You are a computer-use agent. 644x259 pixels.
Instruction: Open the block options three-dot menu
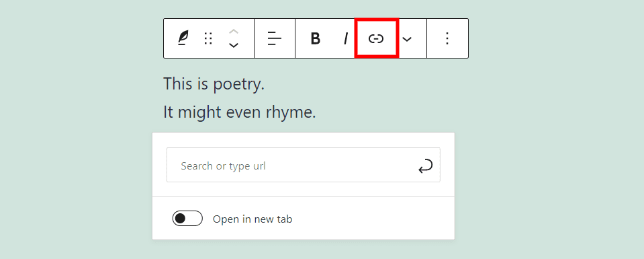tap(447, 38)
